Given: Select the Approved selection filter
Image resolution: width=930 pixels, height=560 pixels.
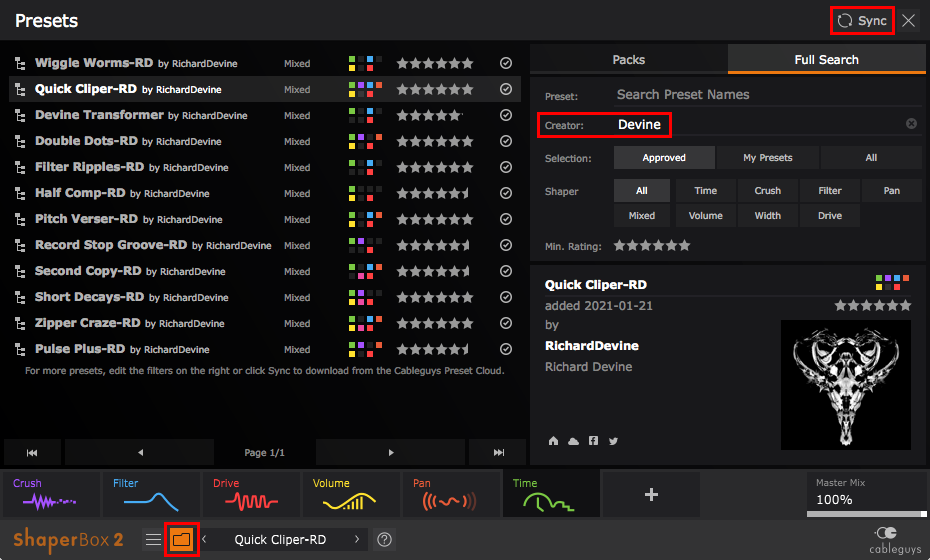Looking at the screenshot, I should coord(664,158).
